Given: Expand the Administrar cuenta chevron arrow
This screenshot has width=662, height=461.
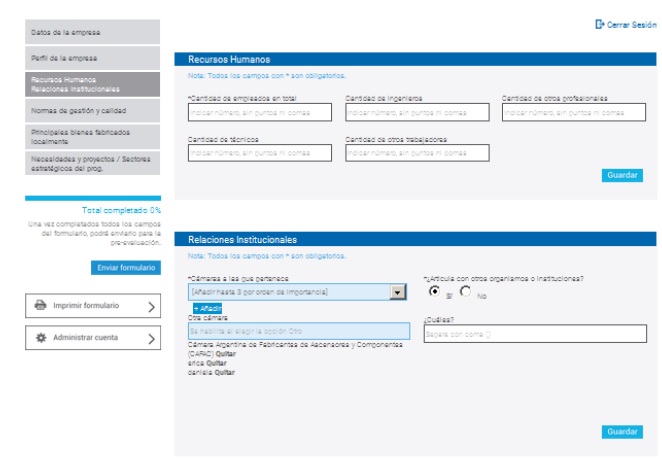Looking at the screenshot, I should click(151, 338).
